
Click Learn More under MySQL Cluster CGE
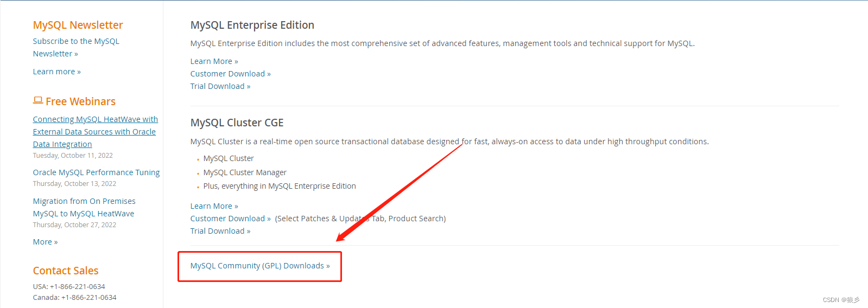click(214, 206)
